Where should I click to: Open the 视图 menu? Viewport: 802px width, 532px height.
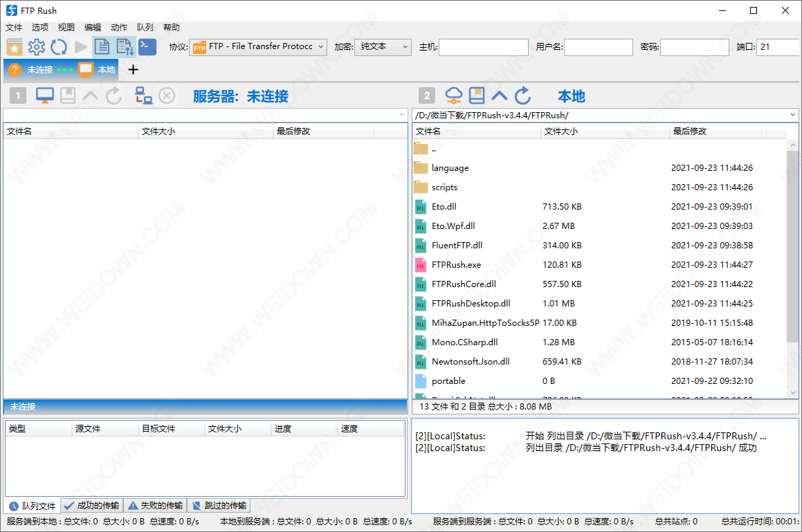tap(66, 27)
